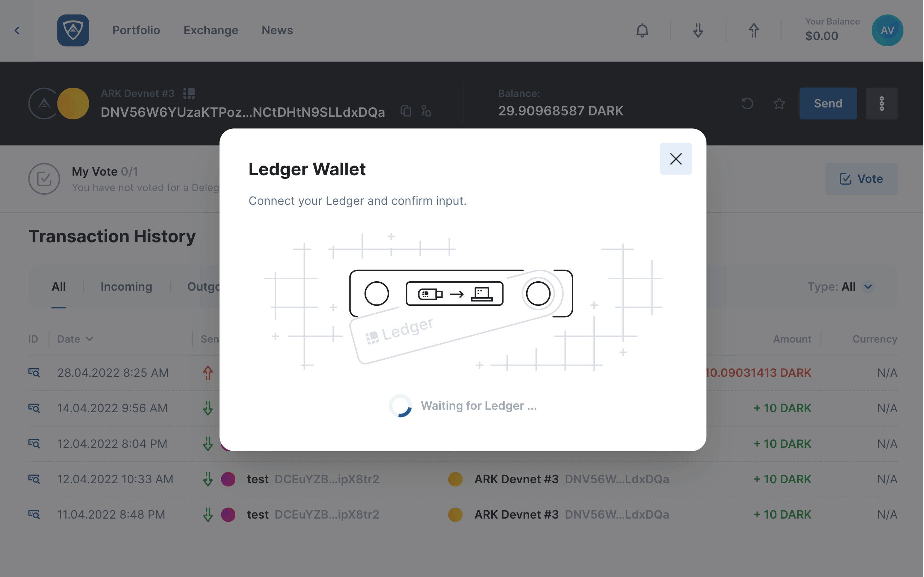Click the ARK shield logo

coord(73,31)
